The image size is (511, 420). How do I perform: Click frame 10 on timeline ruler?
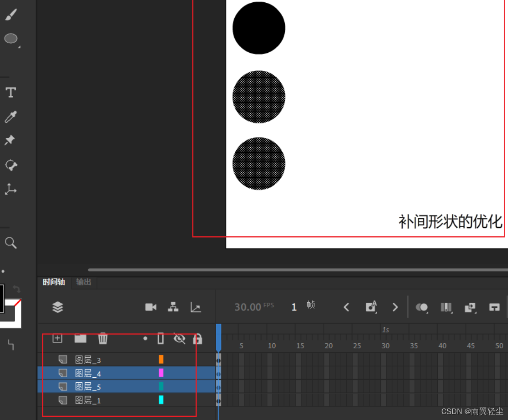272,345
